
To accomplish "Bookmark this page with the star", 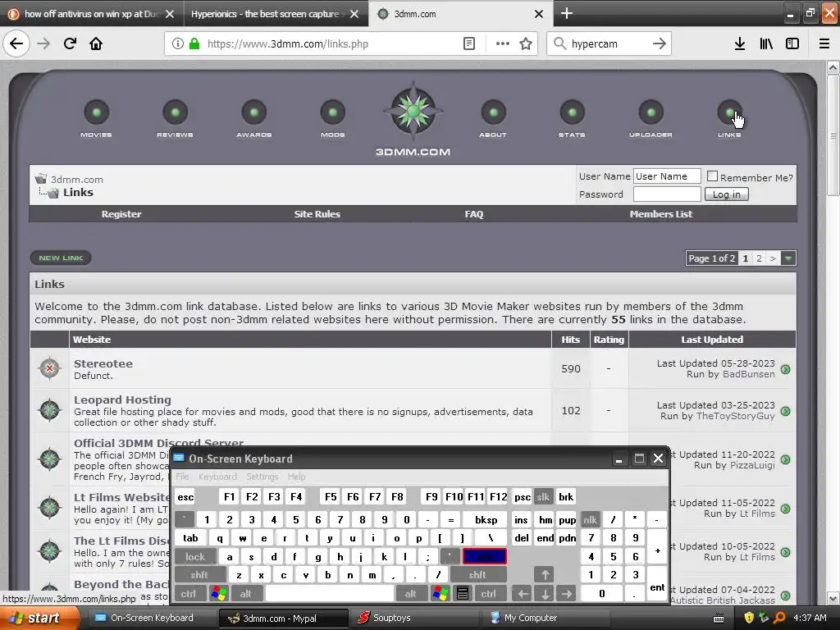I will (526, 44).
